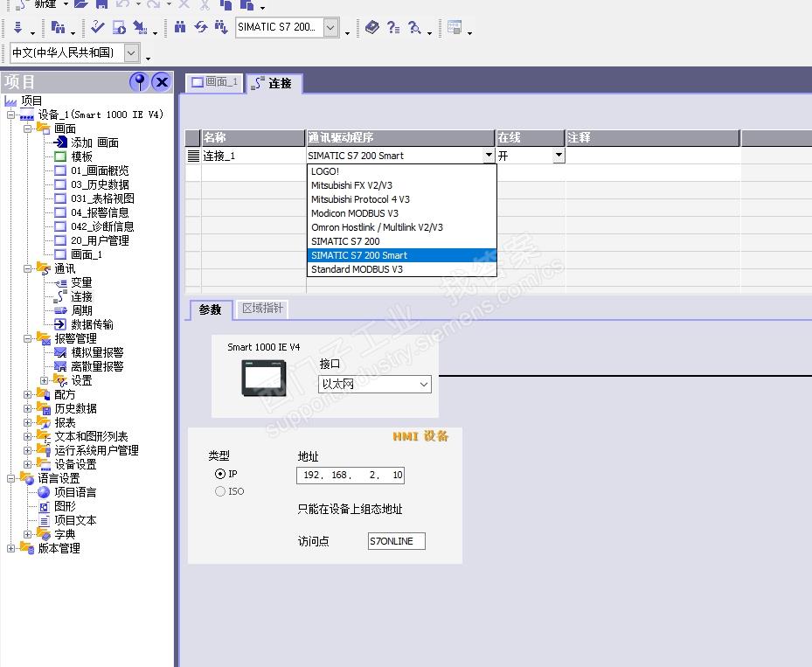Expand the '报表' reports folder
Image resolution: width=812 pixels, height=667 pixels.
27,422
